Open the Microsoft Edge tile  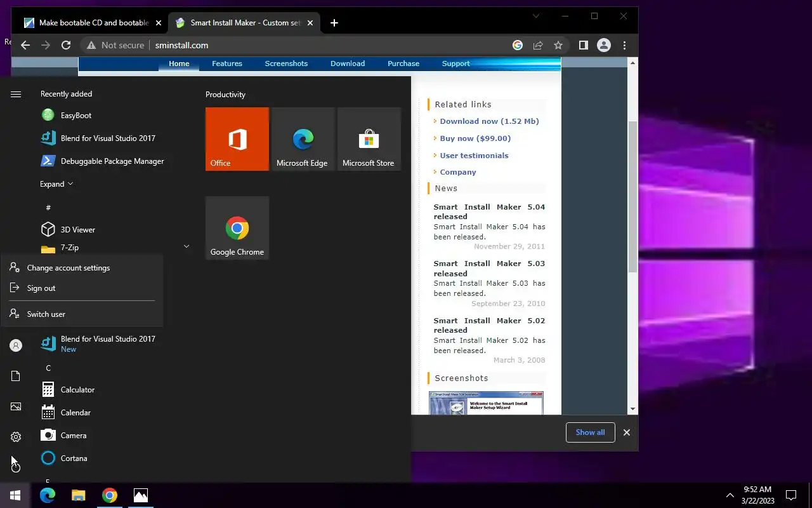(x=303, y=139)
